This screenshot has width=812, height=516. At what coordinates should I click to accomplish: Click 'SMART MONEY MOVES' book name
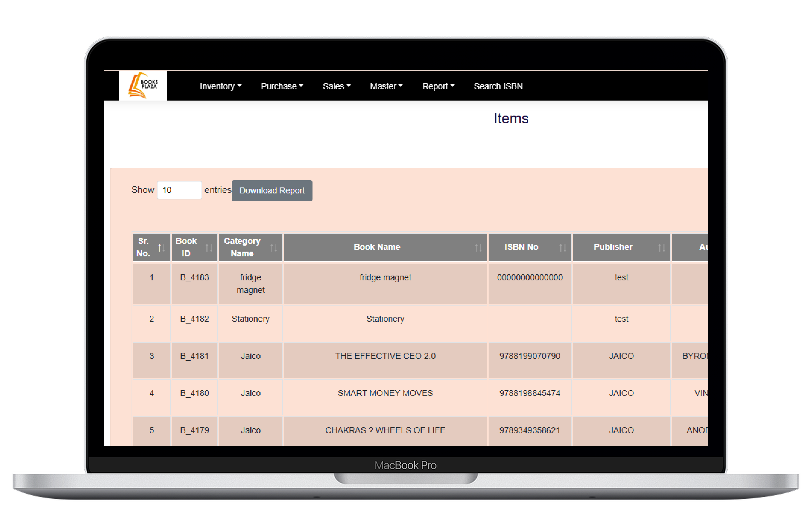click(385, 393)
